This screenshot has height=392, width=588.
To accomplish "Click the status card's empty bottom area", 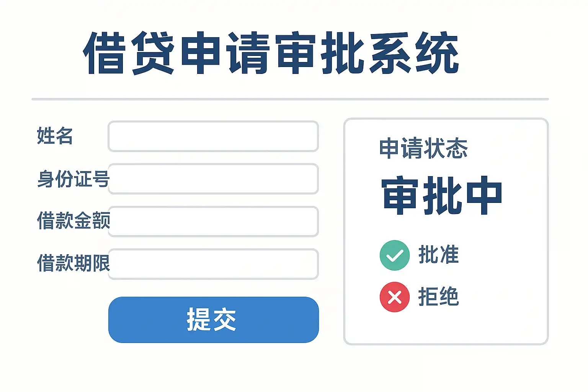I will pos(446,327).
